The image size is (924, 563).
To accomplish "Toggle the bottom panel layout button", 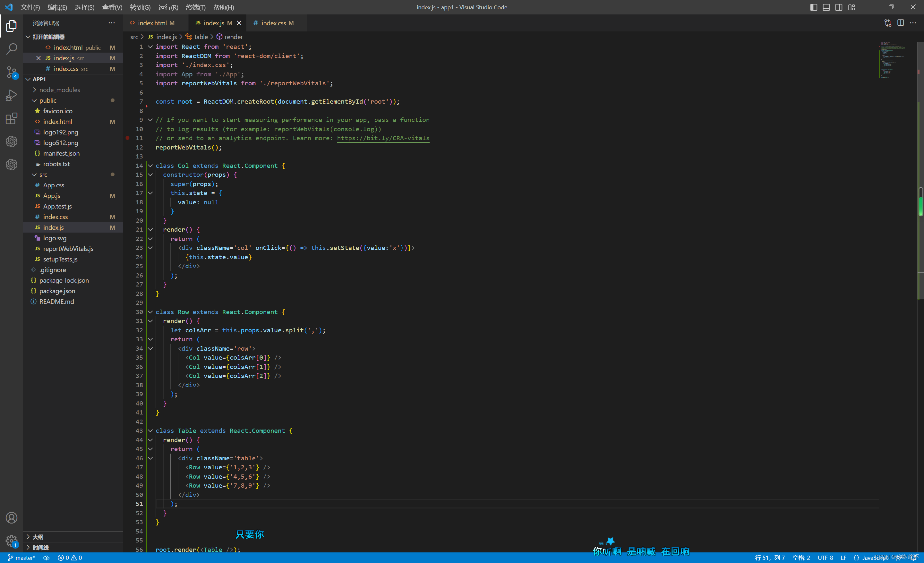I will [826, 7].
